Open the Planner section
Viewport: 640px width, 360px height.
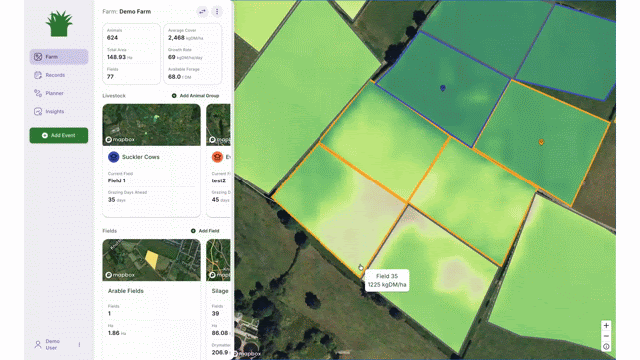(x=54, y=93)
